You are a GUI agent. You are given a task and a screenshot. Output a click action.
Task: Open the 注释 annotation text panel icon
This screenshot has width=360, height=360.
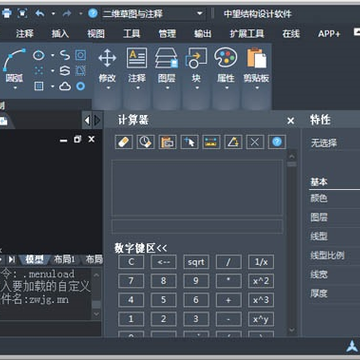[x=137, y=58]
